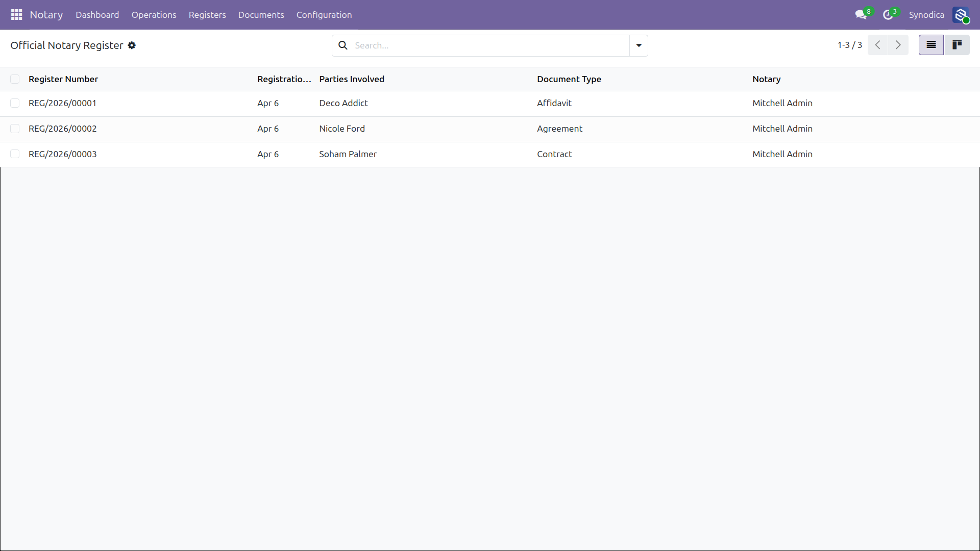Tick the checkbox for REG/2026/00001
Image resolution: width=980 pixels, height=551 pixels.
point(15,103)
